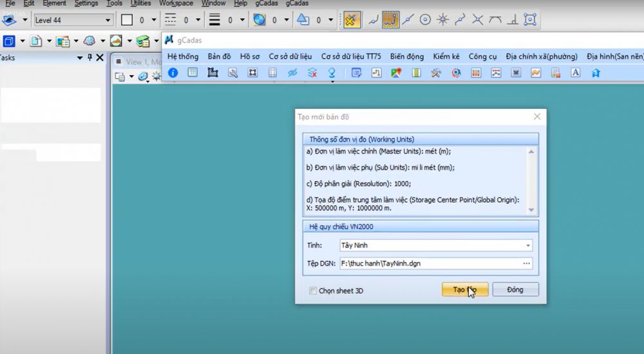
Task: Expand the line weight dropdown arrow
Action: coord(242,20)
